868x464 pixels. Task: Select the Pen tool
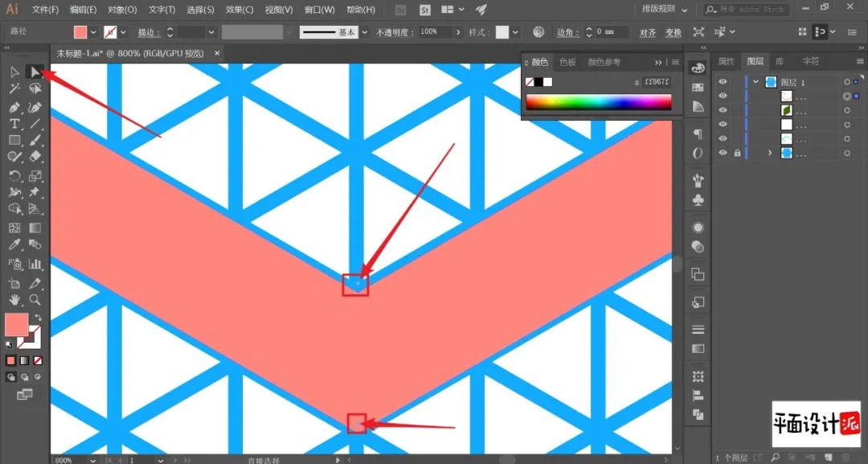coord(14,107)
